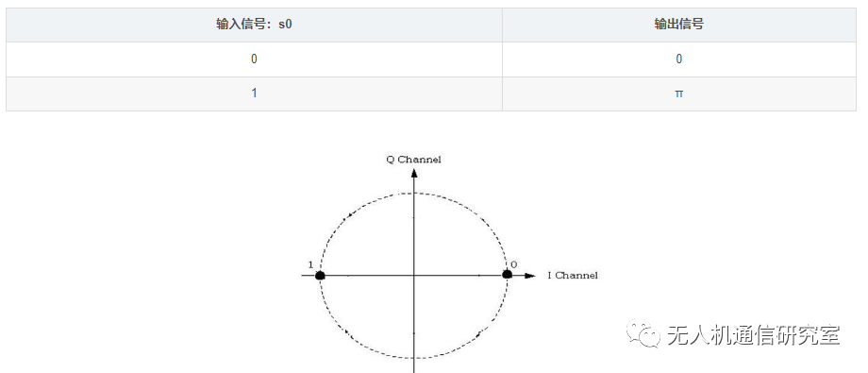This screenshot has width=868, height=373.
Task: Click the output π table cell
Action: click(679, 93)
